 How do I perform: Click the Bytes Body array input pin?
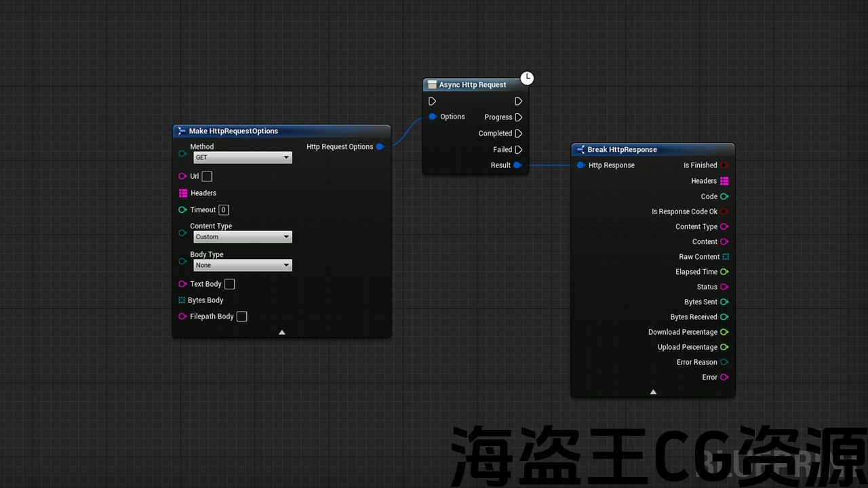182,300
